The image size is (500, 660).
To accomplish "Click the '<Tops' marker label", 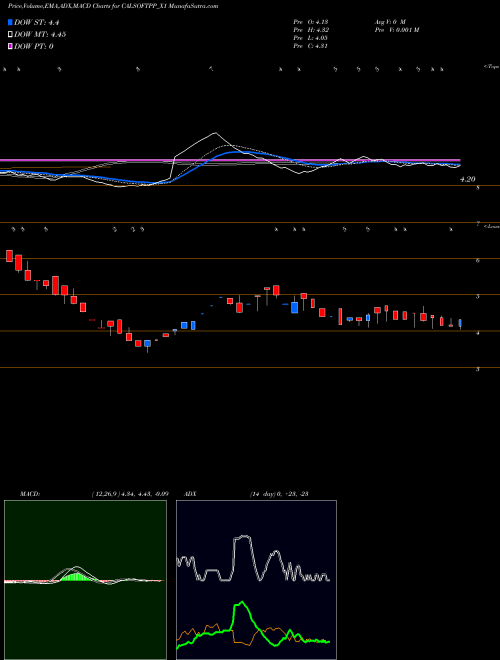I will click(x=492, y=67).
